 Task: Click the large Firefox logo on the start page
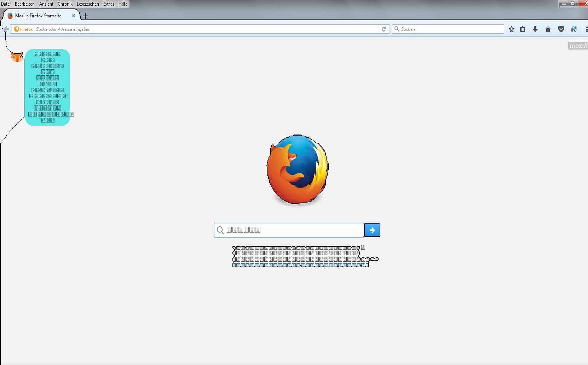pos(298,169)
